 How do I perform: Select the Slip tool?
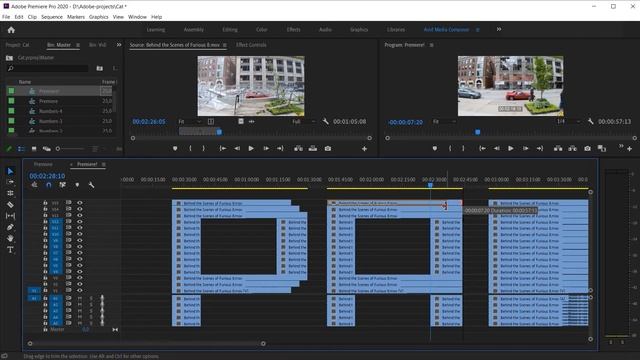(x=10, y=216)
